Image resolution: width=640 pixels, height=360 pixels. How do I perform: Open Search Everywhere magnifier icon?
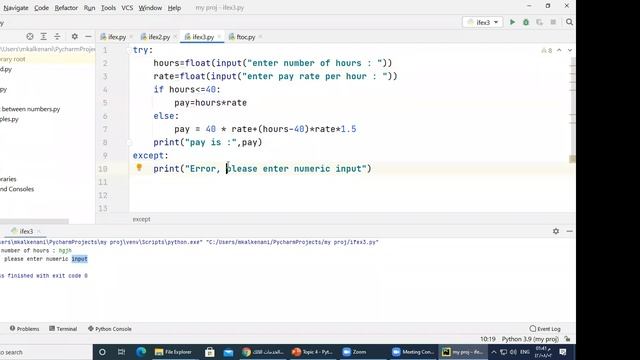coord(569,22)
